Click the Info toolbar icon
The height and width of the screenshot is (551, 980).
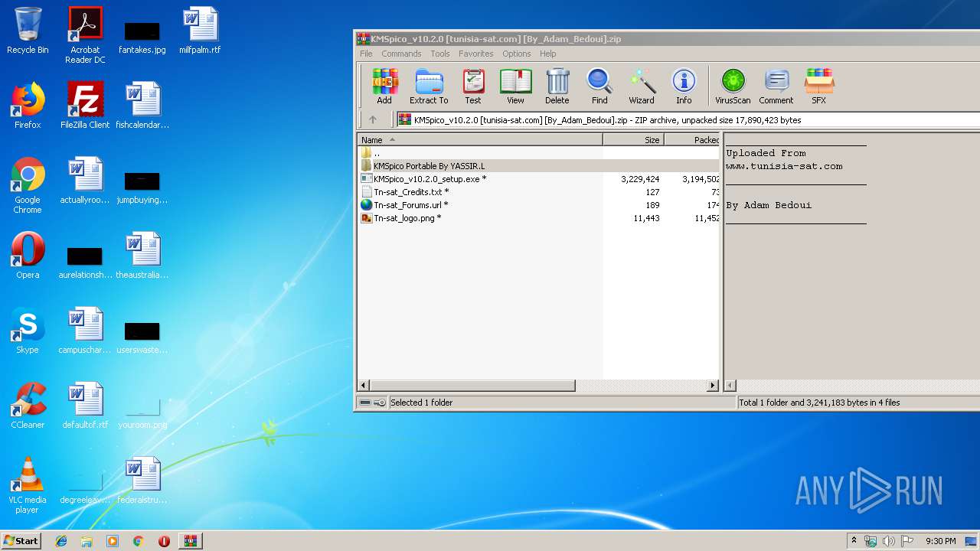(x=684, y=86)
